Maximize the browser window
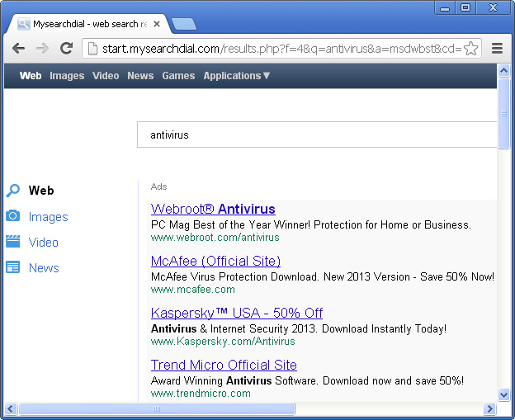This screenshot has height=420, width=515. click(465, 8)
